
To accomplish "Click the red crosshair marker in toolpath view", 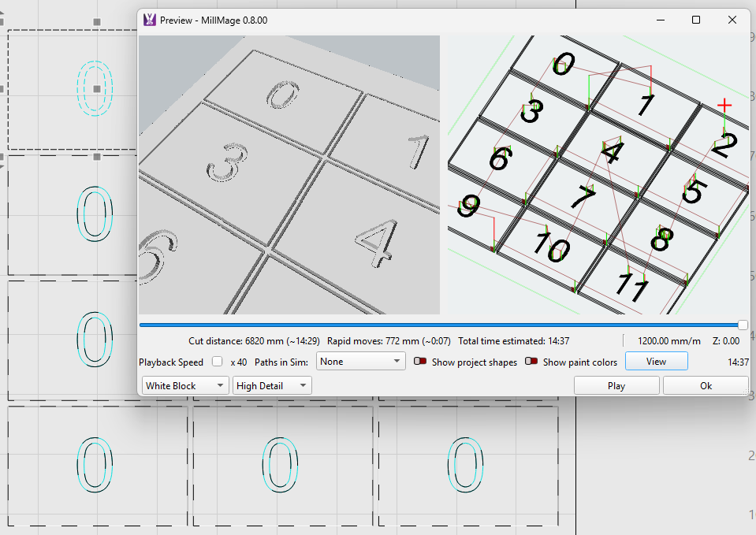I will (x=724, y=106).
